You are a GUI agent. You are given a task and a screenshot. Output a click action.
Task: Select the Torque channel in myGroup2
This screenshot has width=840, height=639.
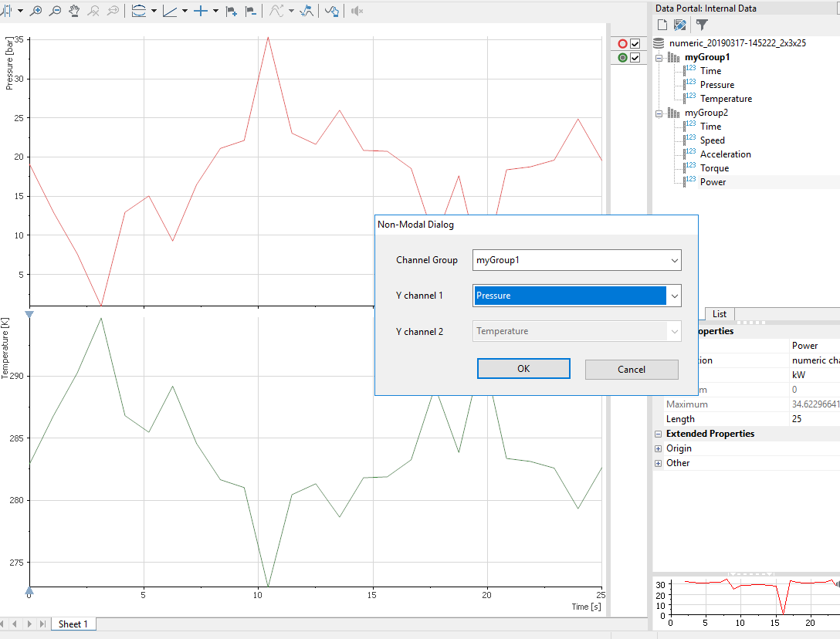point(714,168)
